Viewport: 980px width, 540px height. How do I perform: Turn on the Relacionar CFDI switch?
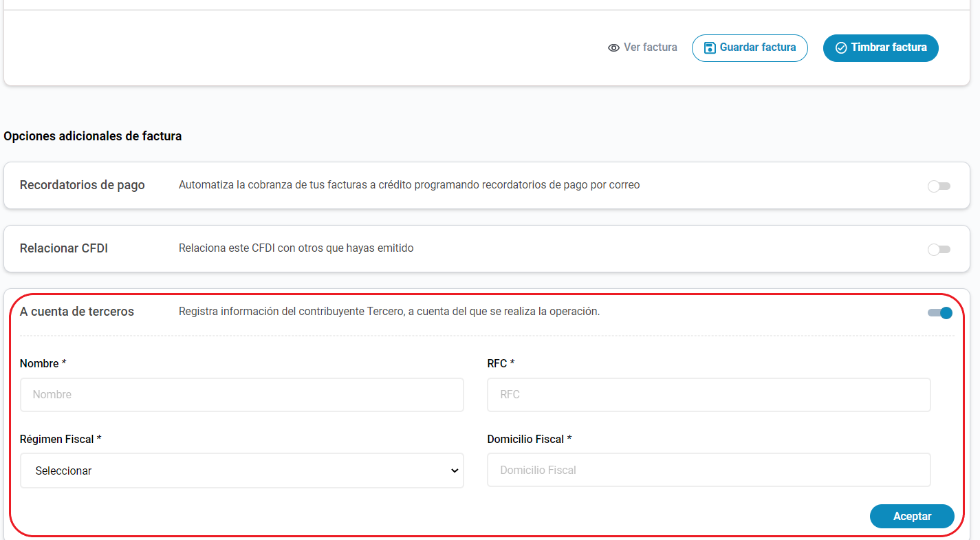939,250
